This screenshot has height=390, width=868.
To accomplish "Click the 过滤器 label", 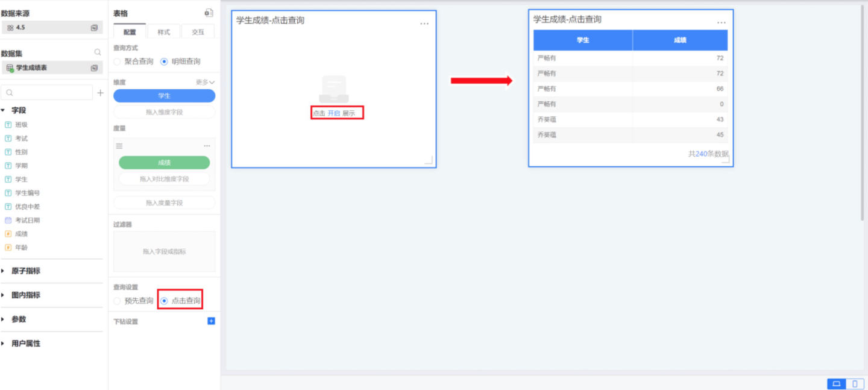I will pos(122,224).
